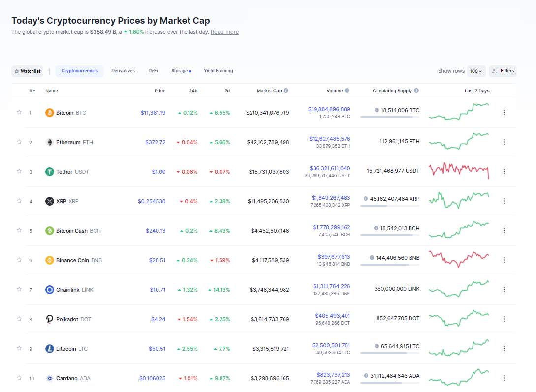The image size is (536, 392).
Task: Star Bitcoin to add to watchlist
Action: point(19,112)
